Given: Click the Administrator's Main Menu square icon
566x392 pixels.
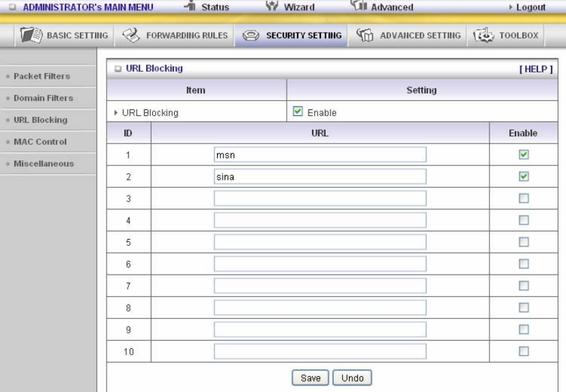Looking at the screenshot, I should tap(13, 7).
